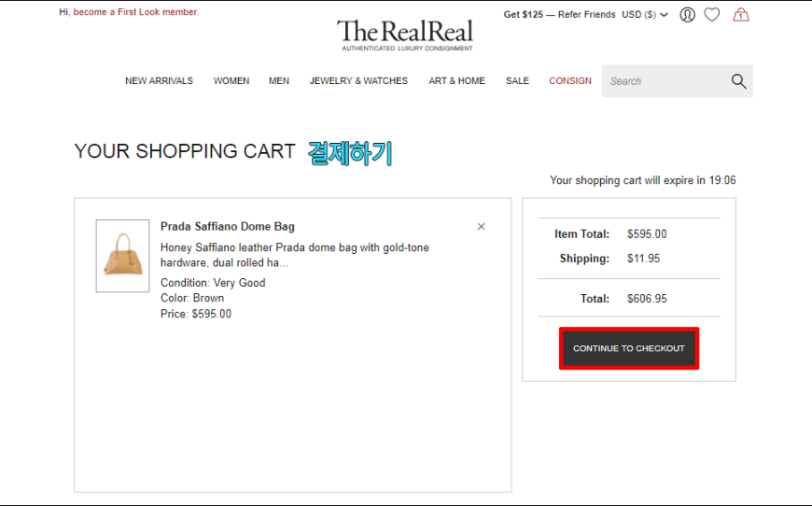This screenshot has height=506, width=812.
Task: Click the search magnifier icon
Action: click(738, 81)
